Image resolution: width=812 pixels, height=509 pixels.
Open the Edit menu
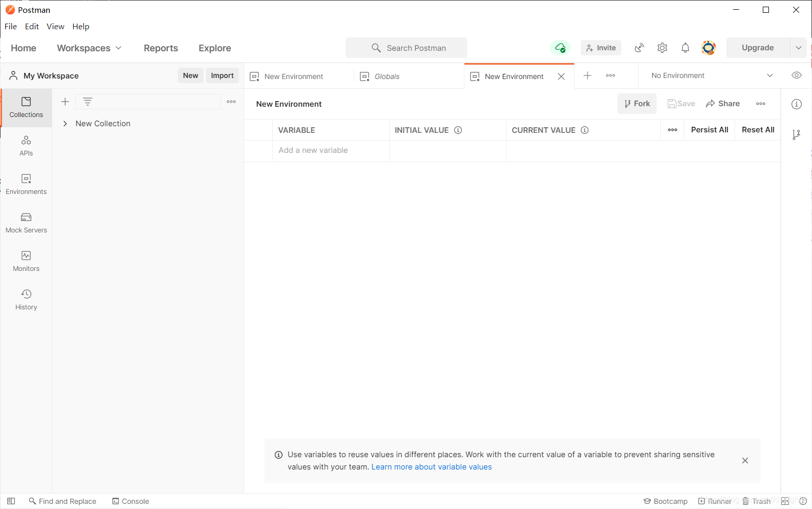click(x=32, y=27)
